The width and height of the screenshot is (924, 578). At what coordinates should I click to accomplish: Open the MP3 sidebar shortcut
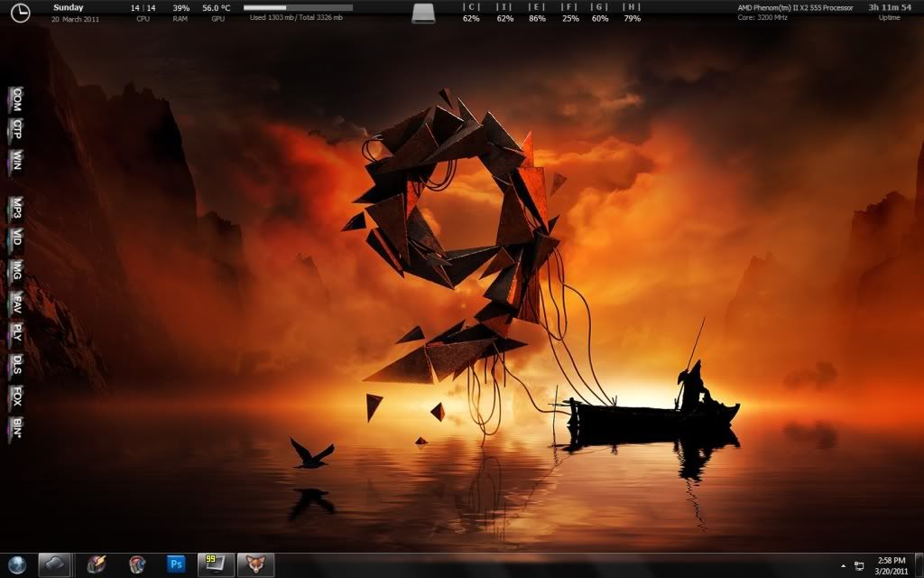tap(16, 209)
